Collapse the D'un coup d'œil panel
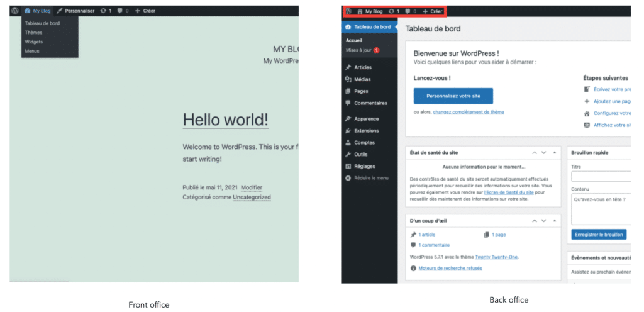 555,220
